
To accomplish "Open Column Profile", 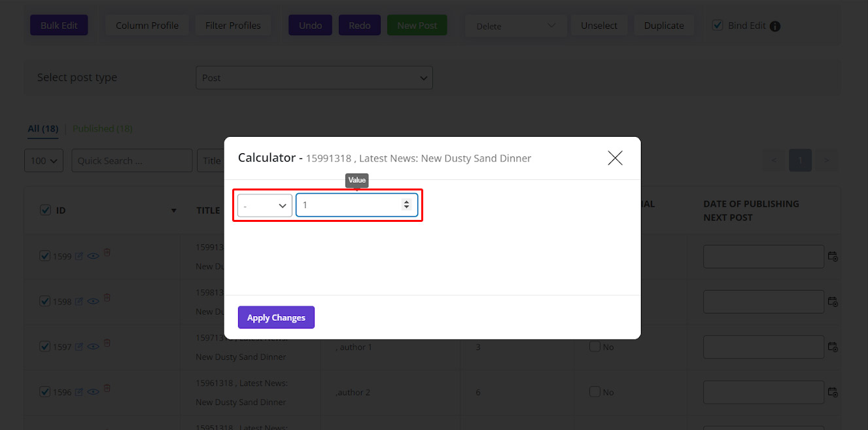I will [147, 26].
